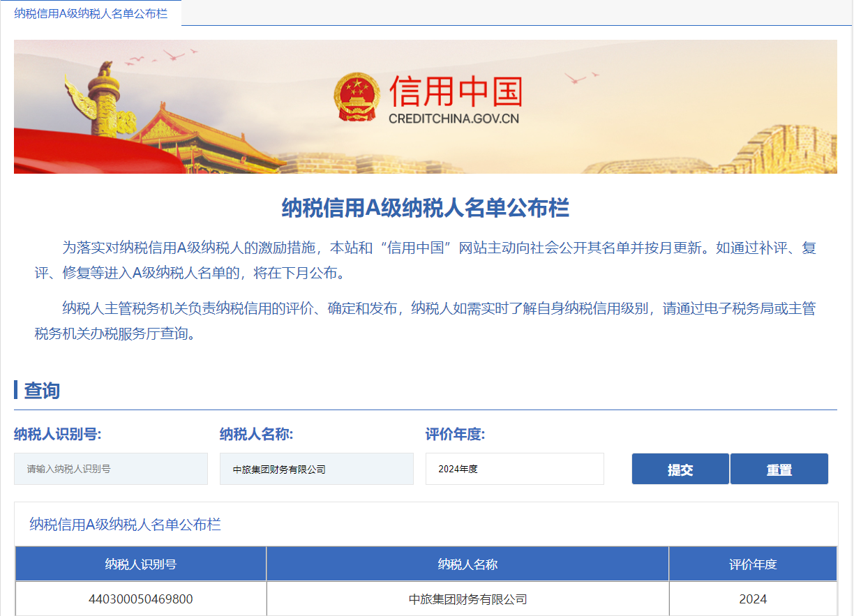Click the 纳税人识别号 table column header
This screenshot has height=616, width=854.
click(x=141, y=564)
